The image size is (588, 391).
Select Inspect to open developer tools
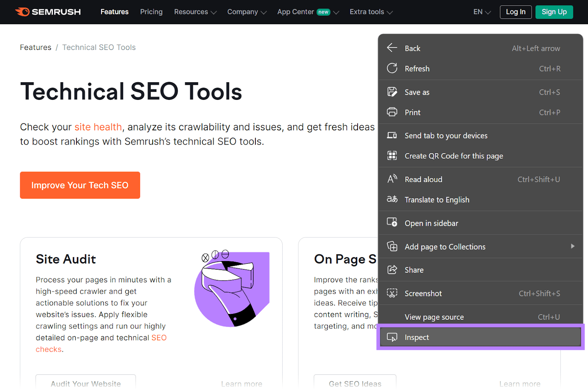tap(416, 337)
